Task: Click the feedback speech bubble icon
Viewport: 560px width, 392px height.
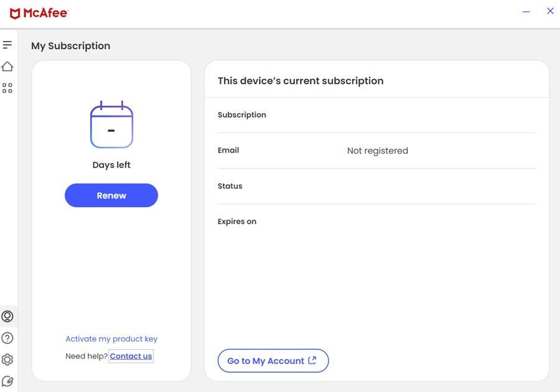Action: coord(7,381)
